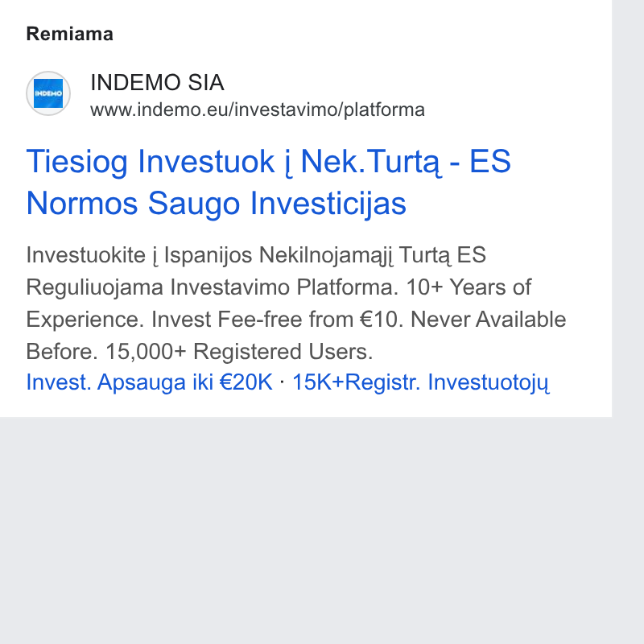The image size is (644, 644).
Task: Click the word 'Tiesiog' in the headline
Action: (76, 162)
